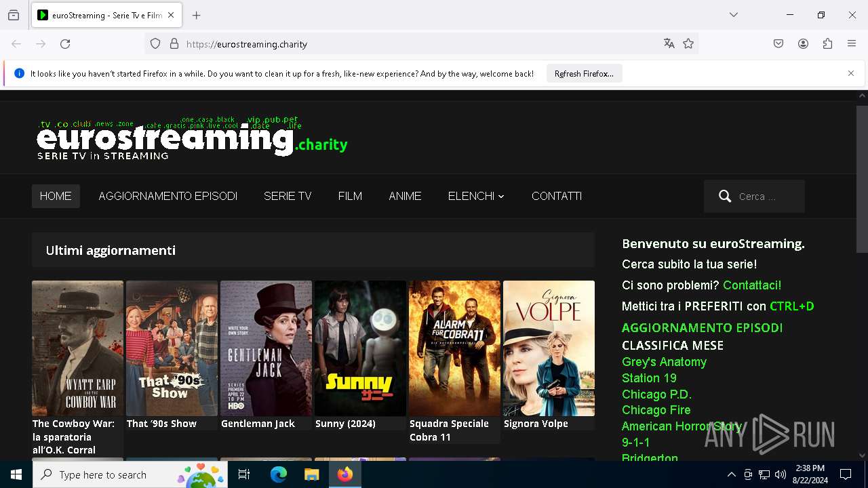868x488 pixels.
Task: Dismiss the Firefox refresh notification bar
Action: (x=851, y=73)
